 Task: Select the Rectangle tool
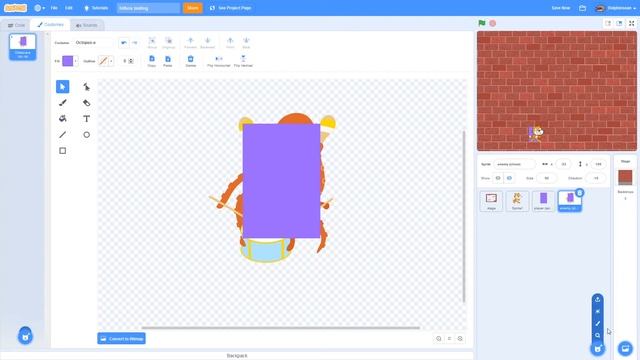pyautogui.click(x=62, y=151)
